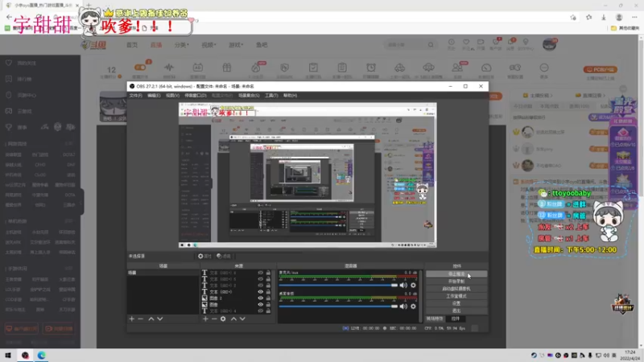Open user avatar in Douyu header

tap(549, 44)
